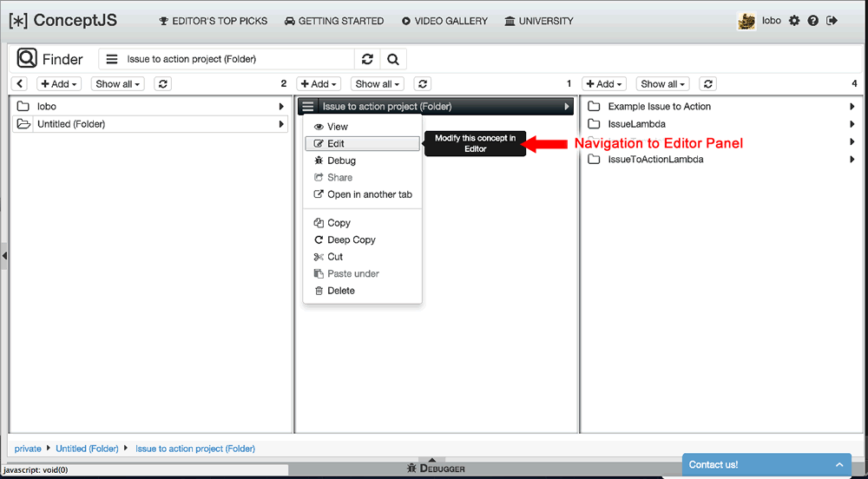Expand the Untitled (Folder) arrow

click(x=282, y=124)
